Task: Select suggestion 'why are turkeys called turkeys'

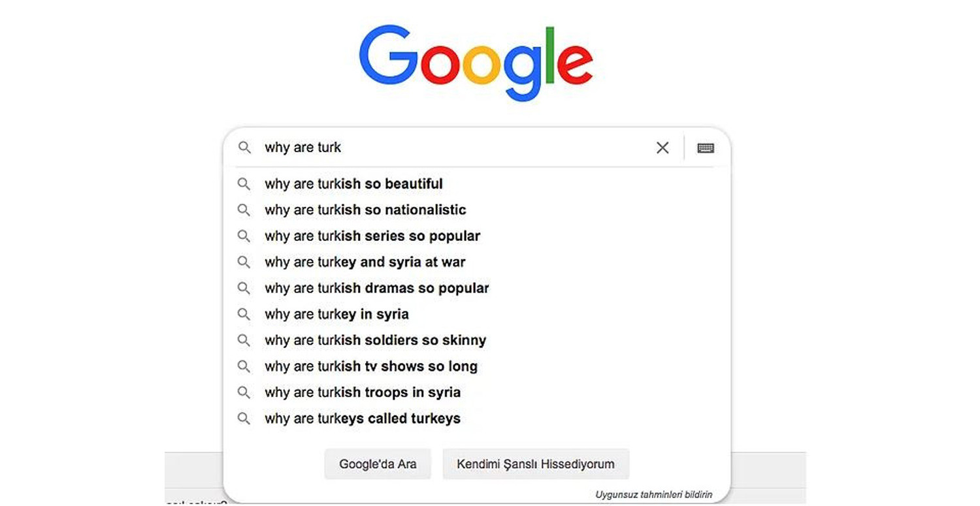Action: point(363,419)
